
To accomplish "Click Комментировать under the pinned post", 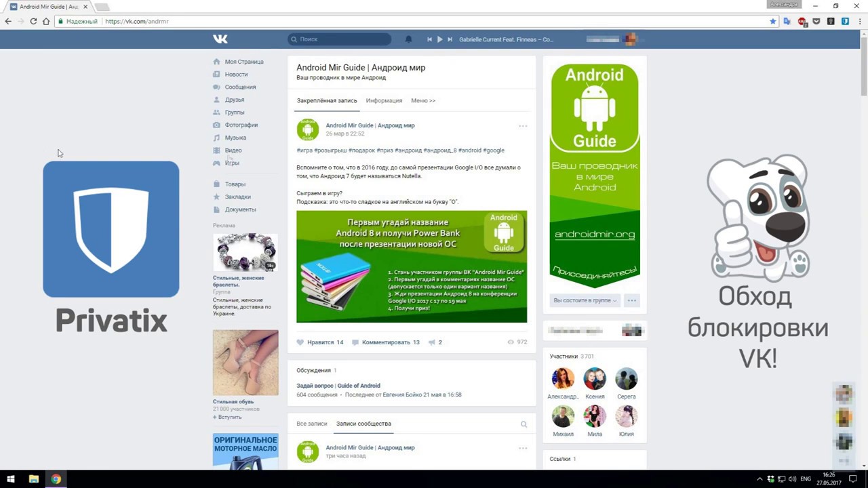I will (x=386, y=342).
